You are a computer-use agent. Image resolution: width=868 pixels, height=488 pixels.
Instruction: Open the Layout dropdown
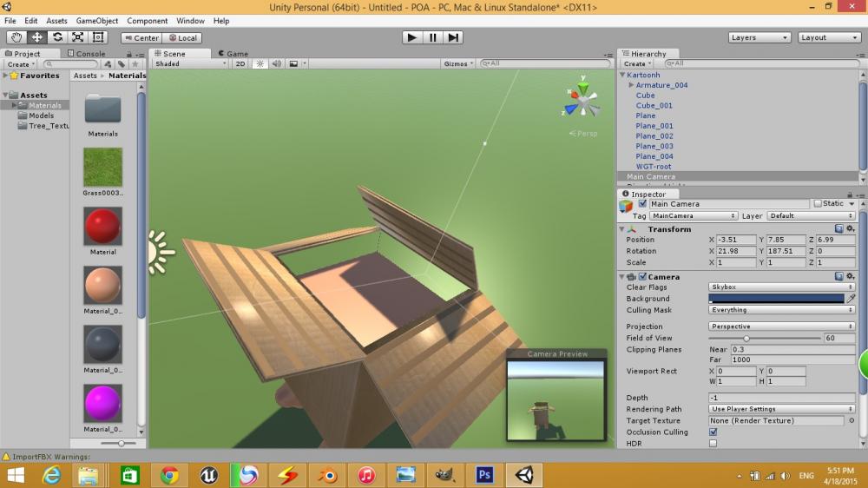click(829, 37)
